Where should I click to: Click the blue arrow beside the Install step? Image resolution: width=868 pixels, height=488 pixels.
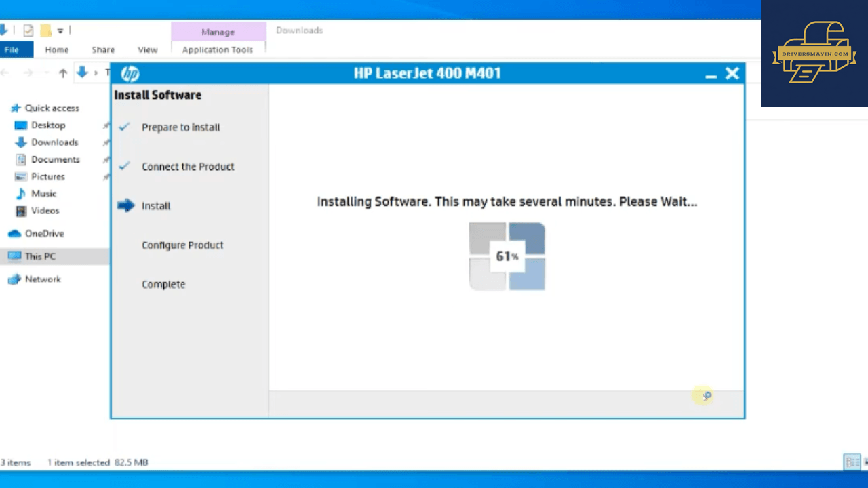(125, 205)
